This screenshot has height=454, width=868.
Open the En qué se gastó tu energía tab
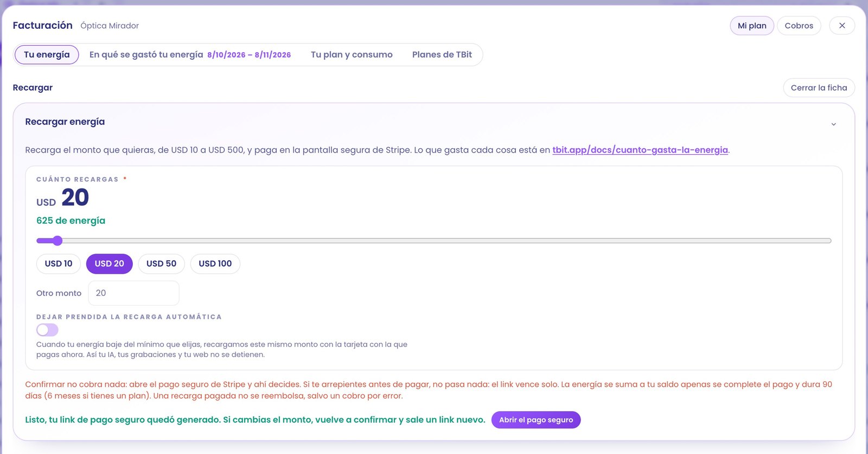tap(190, 55)
